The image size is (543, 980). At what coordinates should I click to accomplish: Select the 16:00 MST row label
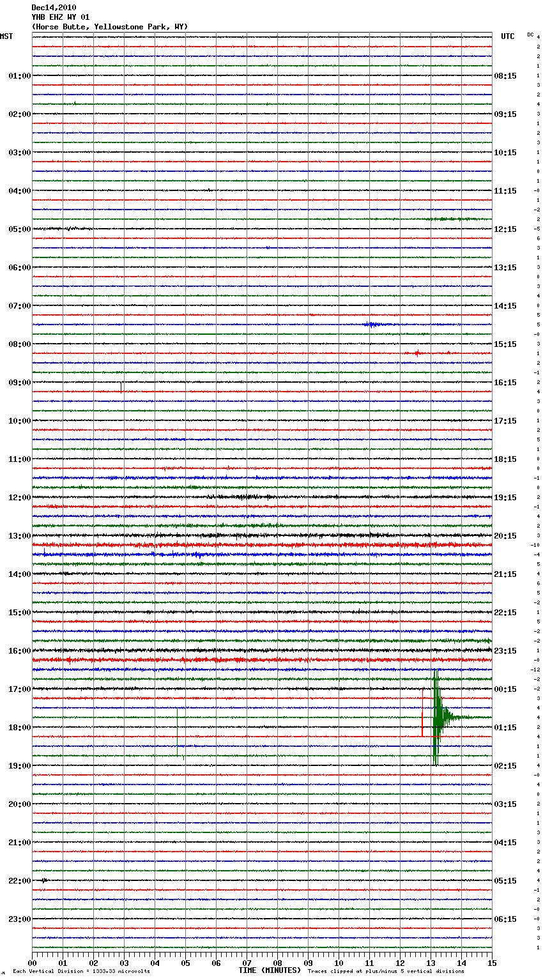[20, 651]
